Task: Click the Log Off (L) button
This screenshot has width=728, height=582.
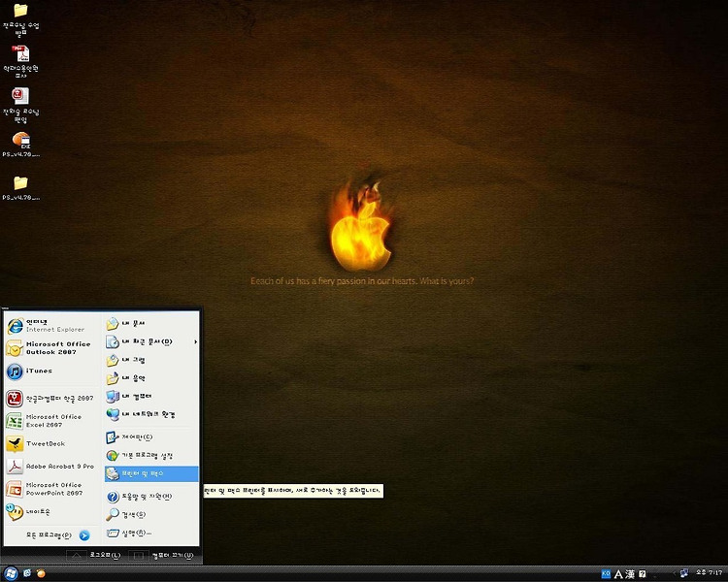Action: (x=94, y=555)
